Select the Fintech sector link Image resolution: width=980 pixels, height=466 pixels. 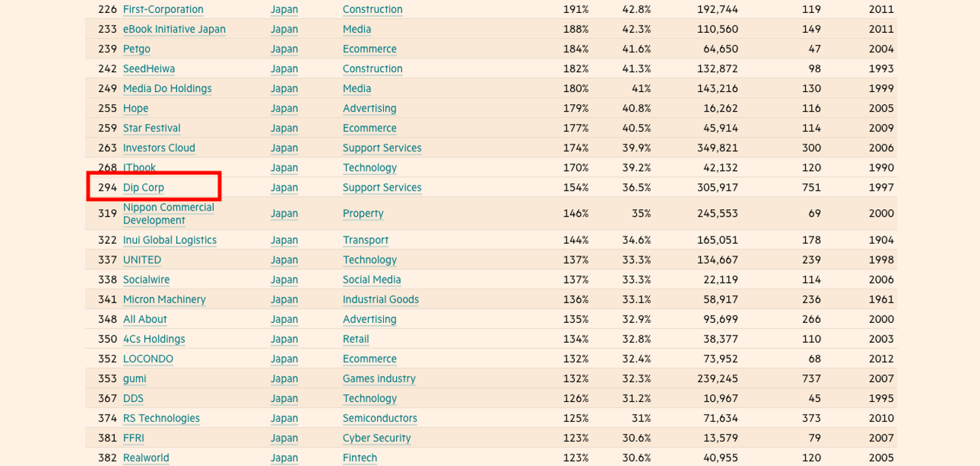tap(360, 458)
